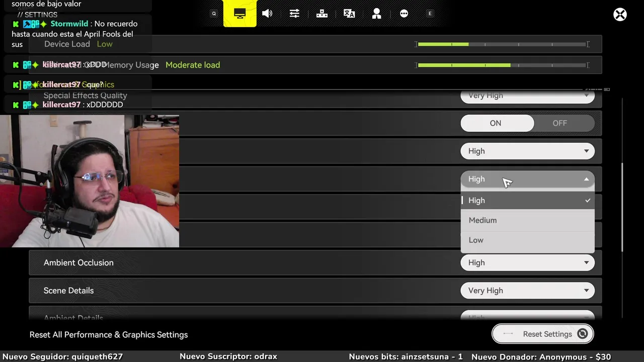Image resolution: width=644 pixels, height=362 pixels.
Task: Click killercat97's xDDDDDD chat message
Action: click(105, 105)
